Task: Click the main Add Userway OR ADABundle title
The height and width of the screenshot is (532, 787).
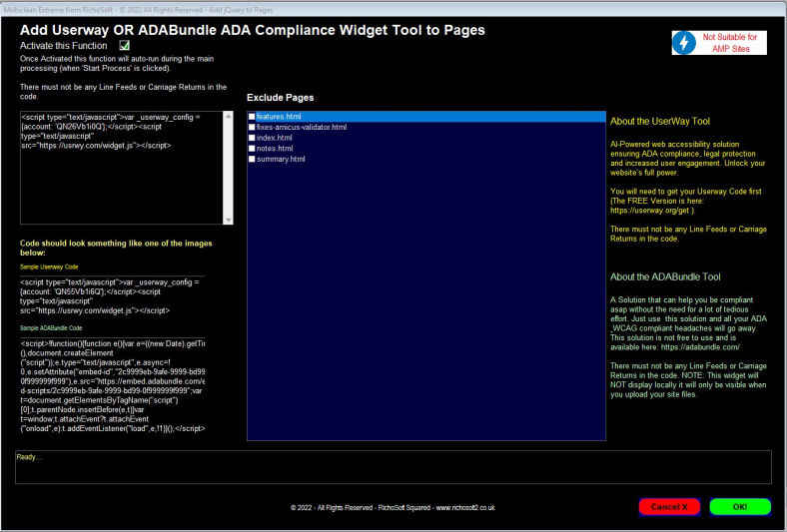Action: tap(253, 30)
